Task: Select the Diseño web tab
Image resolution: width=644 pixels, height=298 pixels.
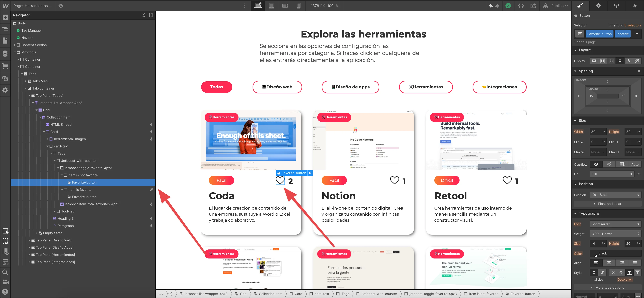Action: 277,87
